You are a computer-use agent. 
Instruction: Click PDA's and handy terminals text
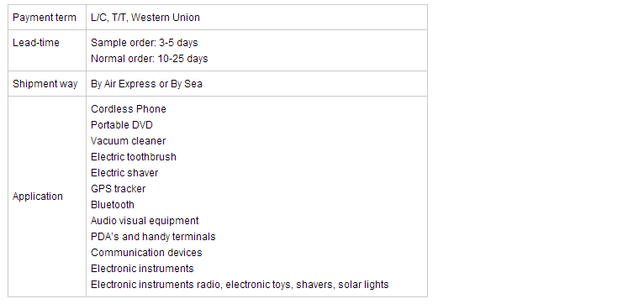click(153, 237)
